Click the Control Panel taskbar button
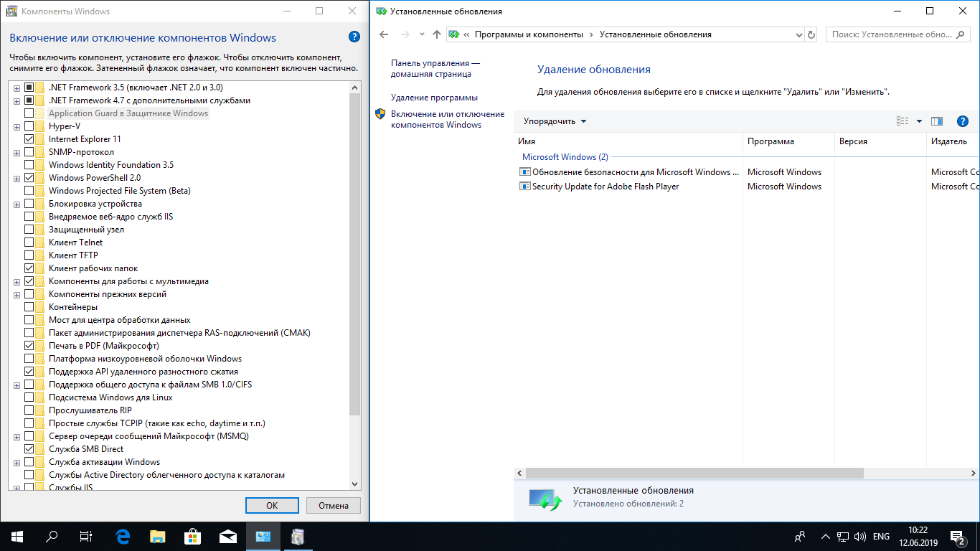This screenshot has height=551, width=980. pyautogui.click(x=263, y=537)
